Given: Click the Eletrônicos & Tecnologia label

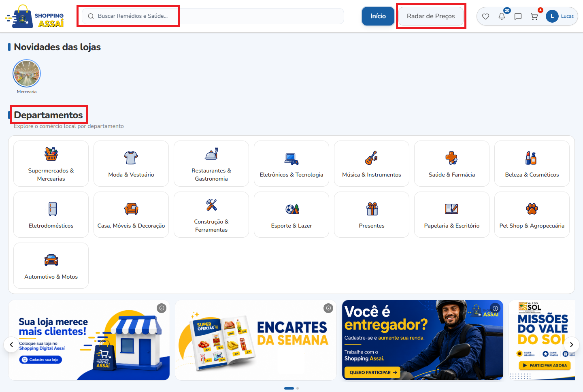Looking at the screenshot, I should click(291, 175).
